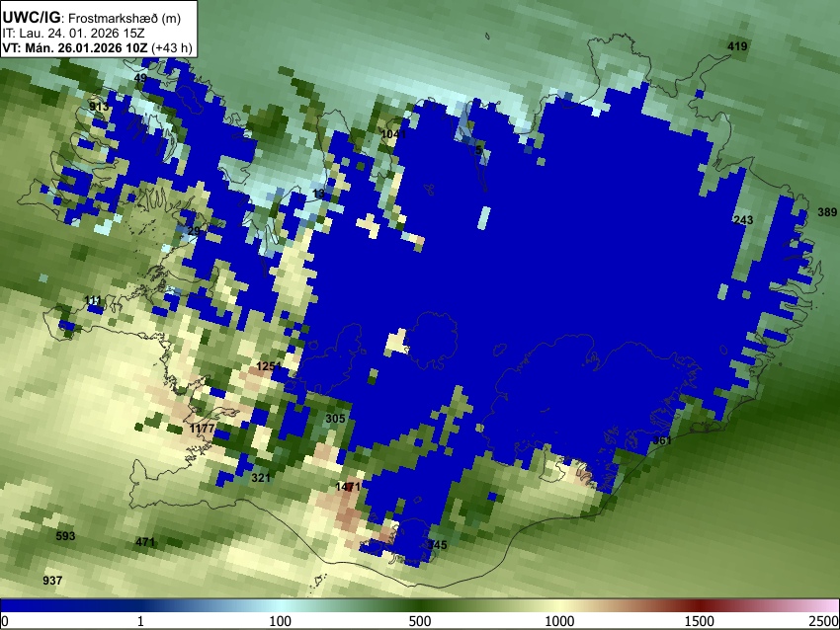Click the 419 value offshore northeast
This screenshot has width=840, height=630.
coord(737,46)
